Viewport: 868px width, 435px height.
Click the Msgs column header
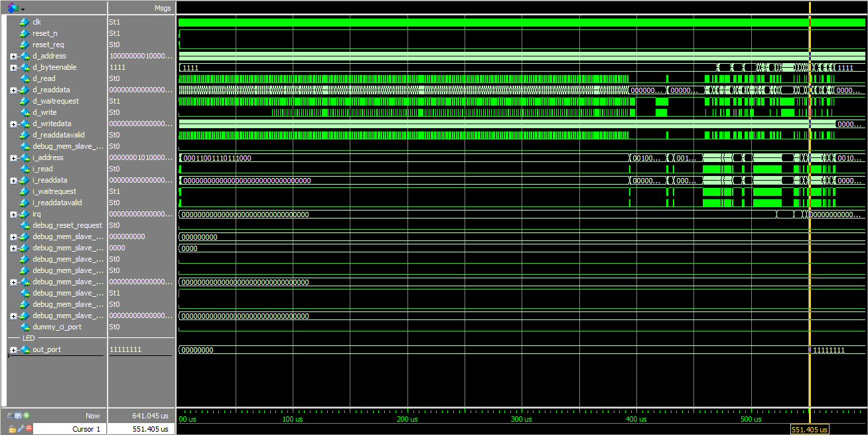pyautogui.click(x=162, y=8)
